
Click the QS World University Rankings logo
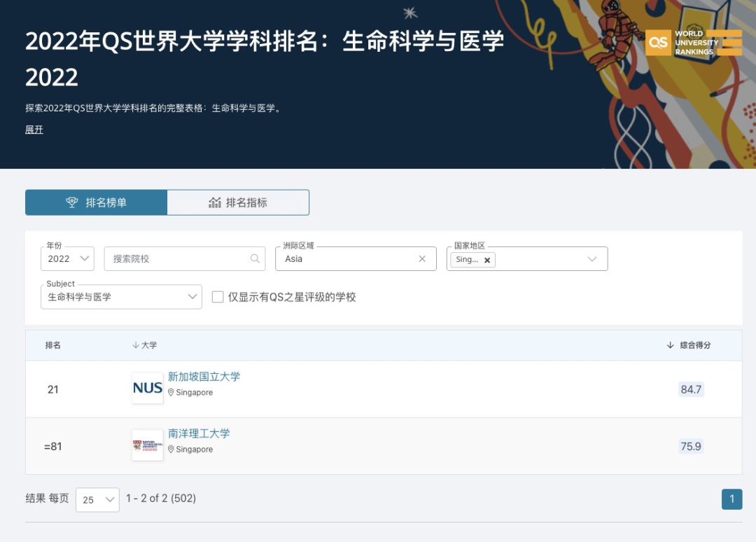click(x=693, y=43)
